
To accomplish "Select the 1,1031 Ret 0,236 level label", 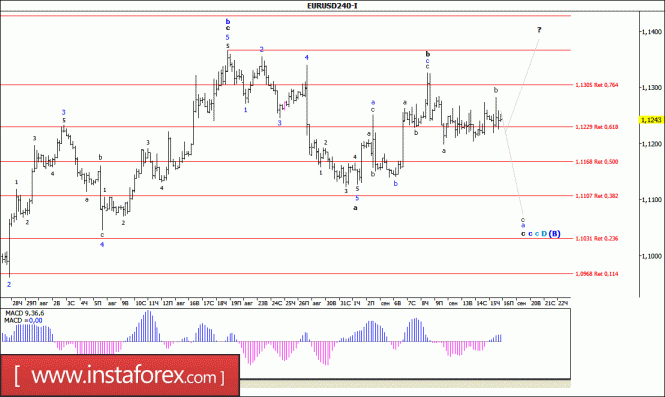I will click(596, 238).
